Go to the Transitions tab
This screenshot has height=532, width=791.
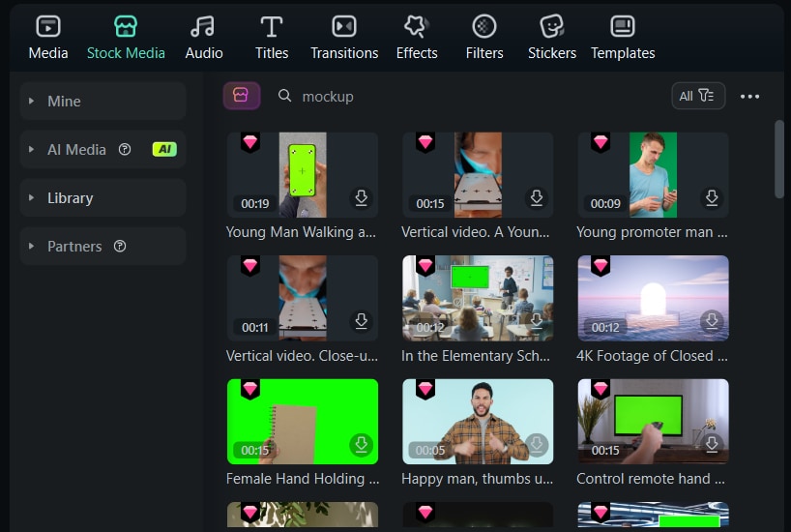[344, 38]
